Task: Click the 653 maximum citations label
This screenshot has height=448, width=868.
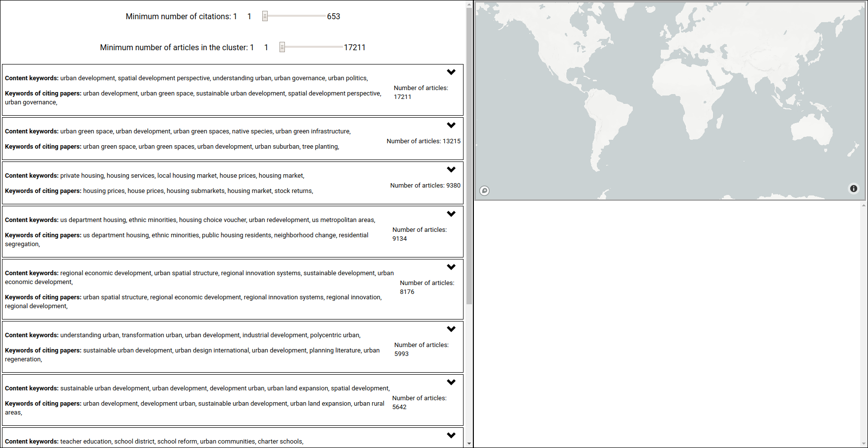Action: pyautogui.click(x=333, y=16)
